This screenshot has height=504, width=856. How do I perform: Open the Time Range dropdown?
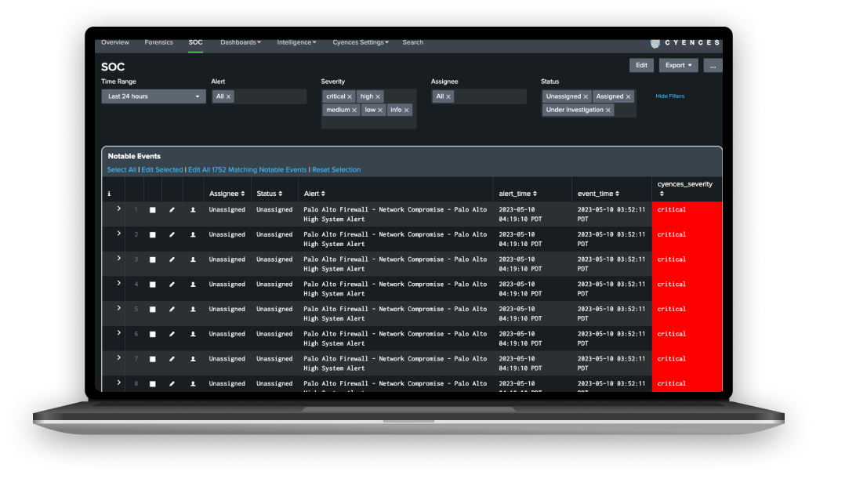tap(154, 96)
